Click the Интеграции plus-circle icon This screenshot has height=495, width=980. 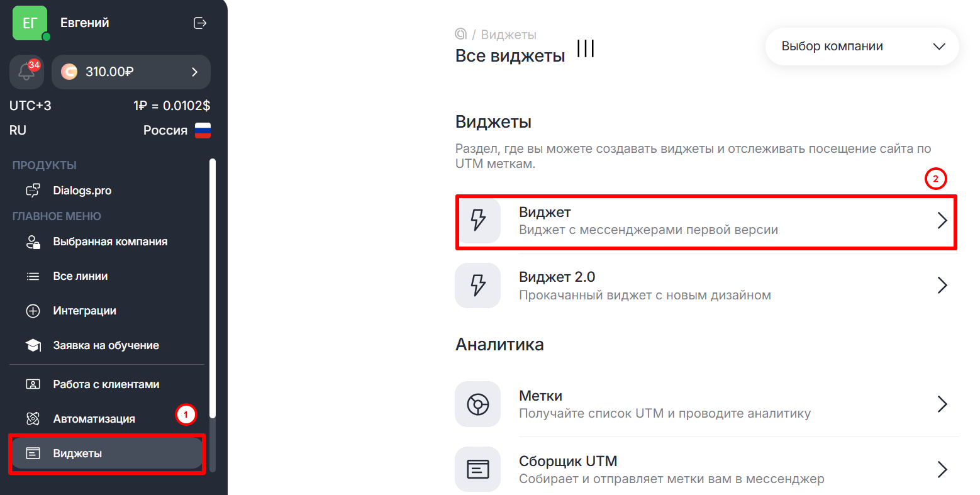tap(33, 311)
